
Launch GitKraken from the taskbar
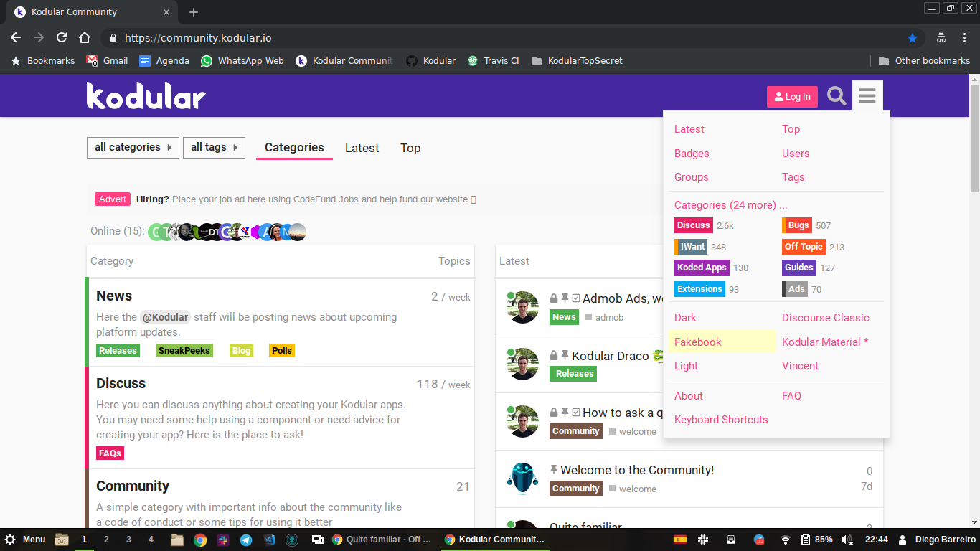click(x=292, y=540)
